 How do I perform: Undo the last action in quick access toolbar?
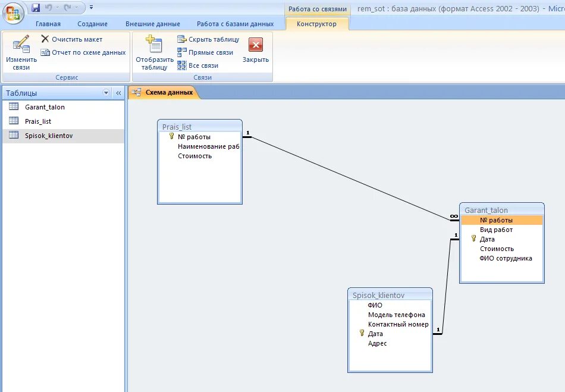[x=49, y=7]
